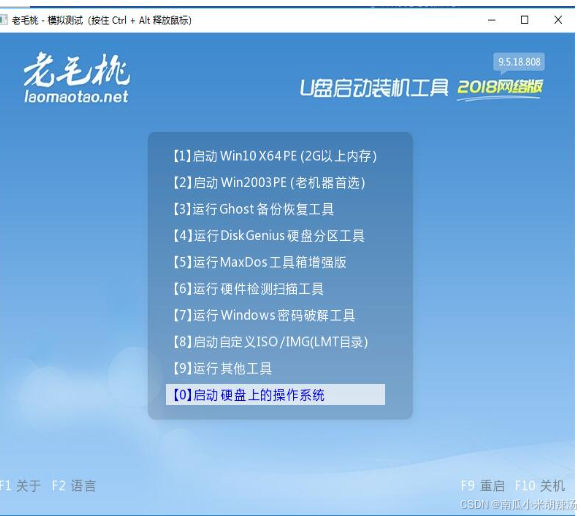Select entry 6 硬件检测扫描工具
Viewport: 581px width, 516px height.
tap(248, 289)
